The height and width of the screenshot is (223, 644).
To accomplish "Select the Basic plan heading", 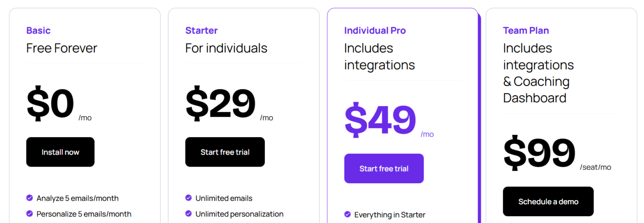I will [x=38, y=30].
